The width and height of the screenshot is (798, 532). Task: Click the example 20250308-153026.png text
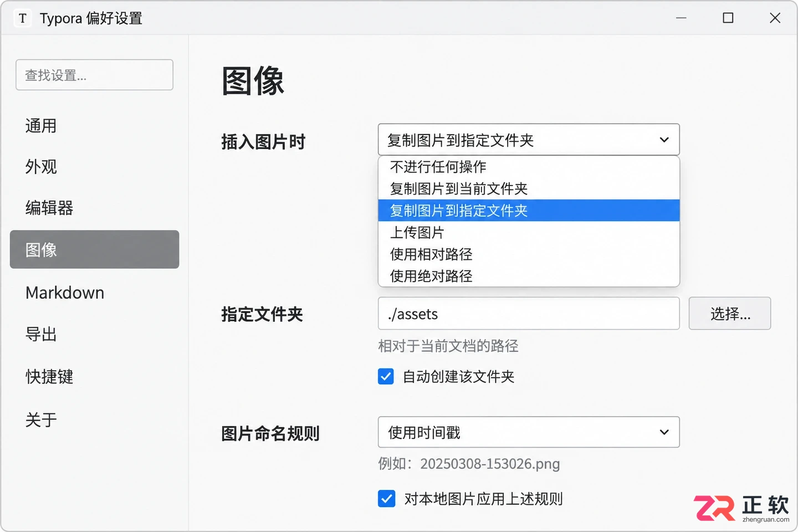pyautogui.click(x=490, y=464)
